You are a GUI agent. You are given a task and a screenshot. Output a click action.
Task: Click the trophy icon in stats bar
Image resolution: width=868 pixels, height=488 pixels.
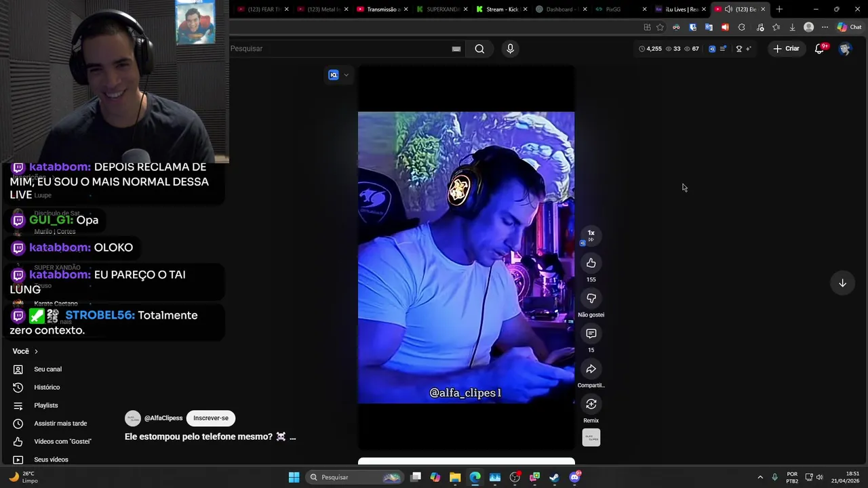[739, 49]
